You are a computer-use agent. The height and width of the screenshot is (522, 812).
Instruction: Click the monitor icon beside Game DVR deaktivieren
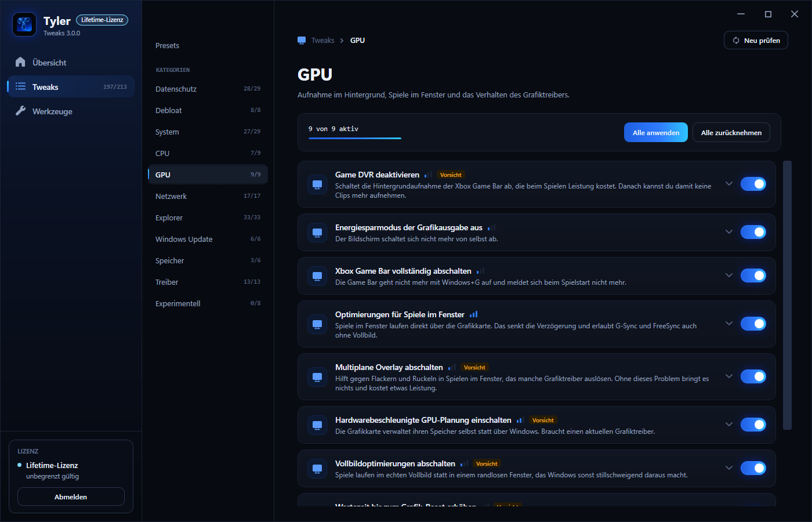(317, 184)
